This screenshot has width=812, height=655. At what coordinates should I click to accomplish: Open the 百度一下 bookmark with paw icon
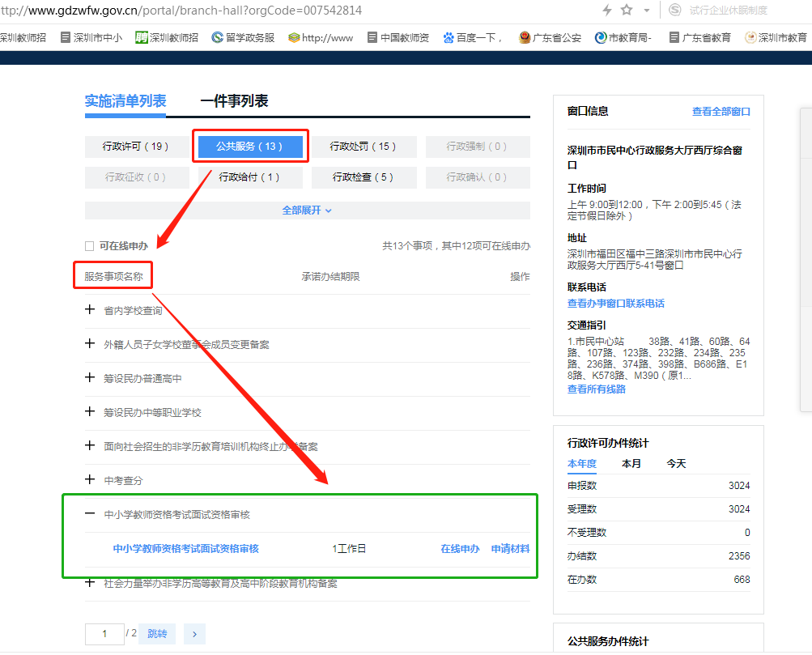tap(474, 37)
